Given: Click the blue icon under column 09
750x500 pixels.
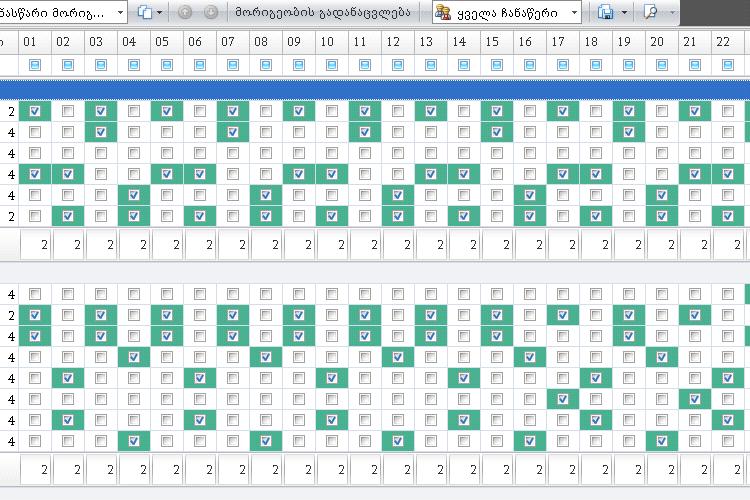Looking at the screenshot, I should 299,65.
